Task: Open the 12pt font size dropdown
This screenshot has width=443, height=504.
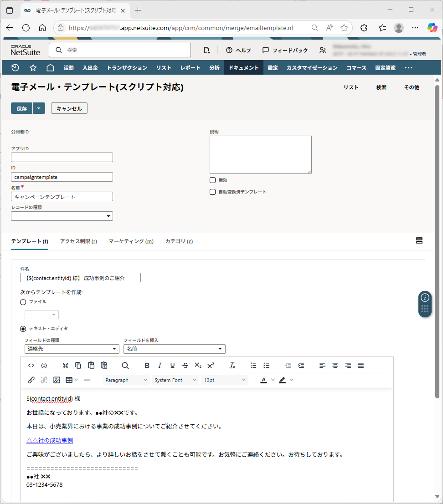Action: (225, 380)
